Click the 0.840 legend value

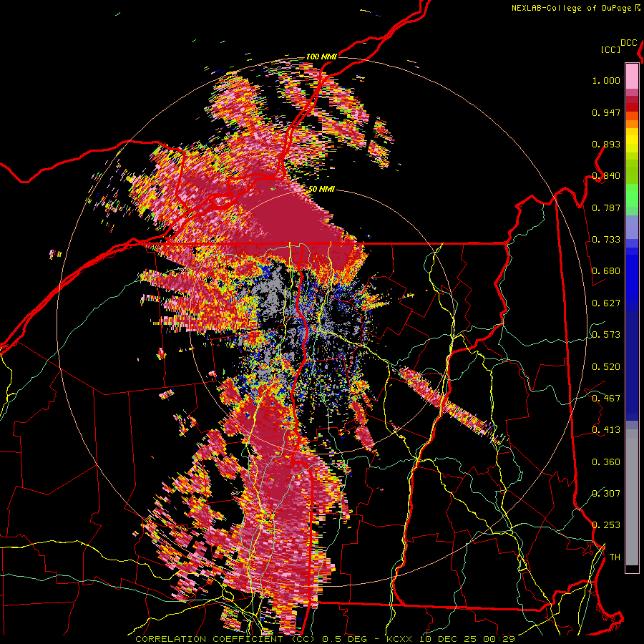pos(606,176)
